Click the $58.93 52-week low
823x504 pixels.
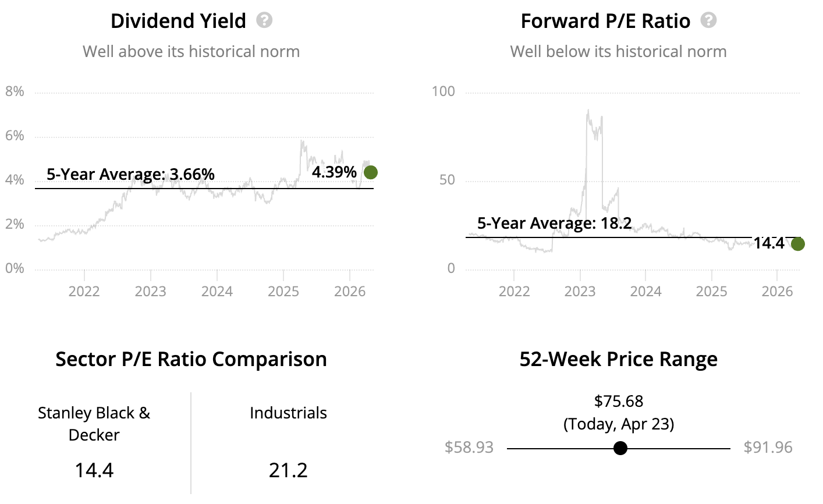pos(469,447)
